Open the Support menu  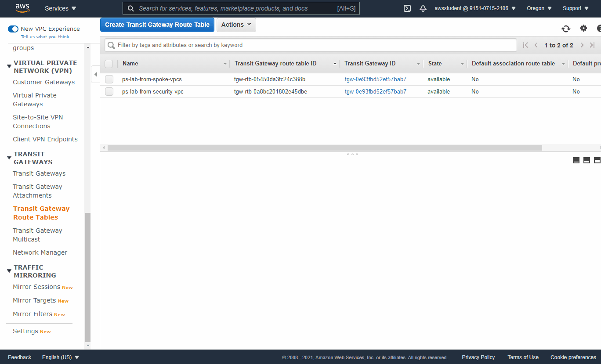point(576,8)
